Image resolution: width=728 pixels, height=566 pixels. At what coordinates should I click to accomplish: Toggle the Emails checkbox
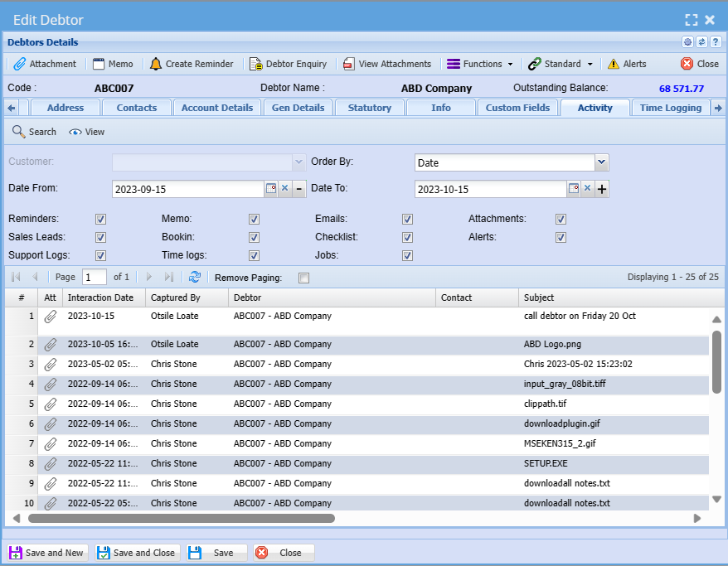(x=407, y=220)
